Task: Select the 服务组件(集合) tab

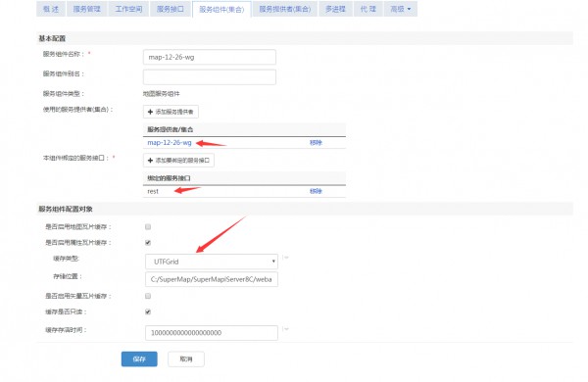Action: click(221, 10)
